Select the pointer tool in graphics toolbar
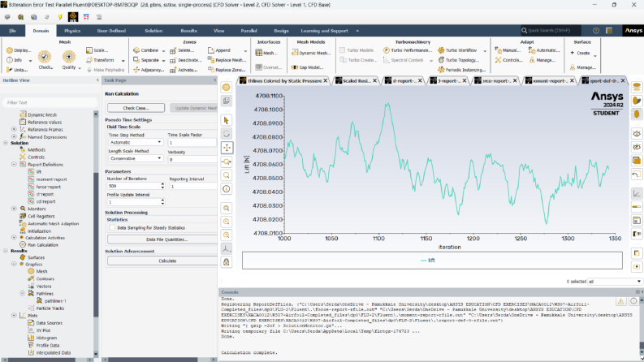Viewport: 644px width, 362px height. point(227,120)
